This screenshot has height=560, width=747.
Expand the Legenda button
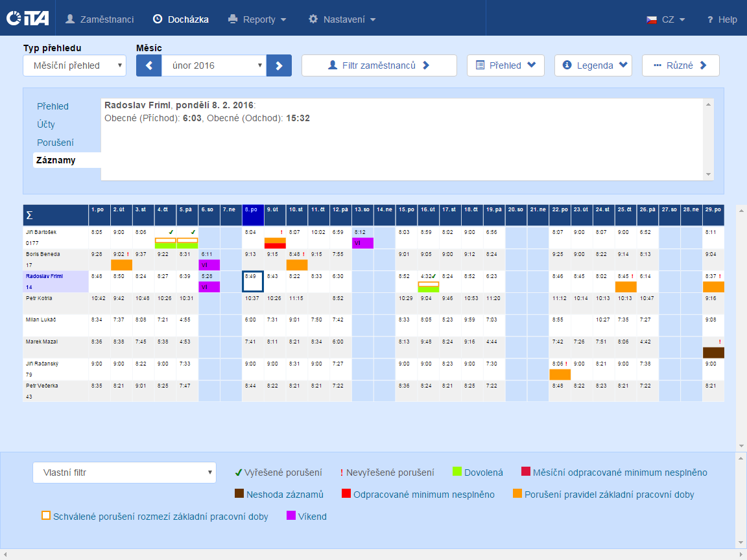click(596, 65)
